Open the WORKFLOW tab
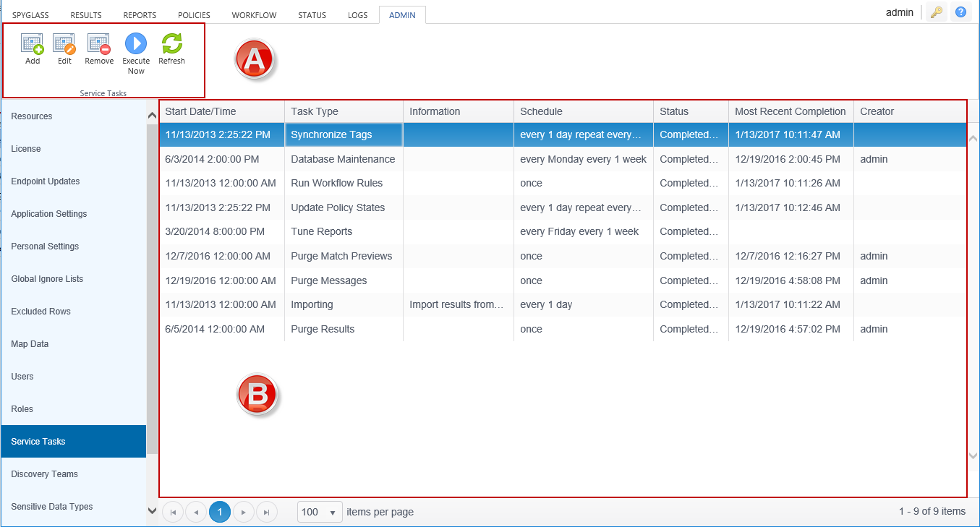Image resolution: width=980 pixels, height=527 pixels. tap(254, 15)
